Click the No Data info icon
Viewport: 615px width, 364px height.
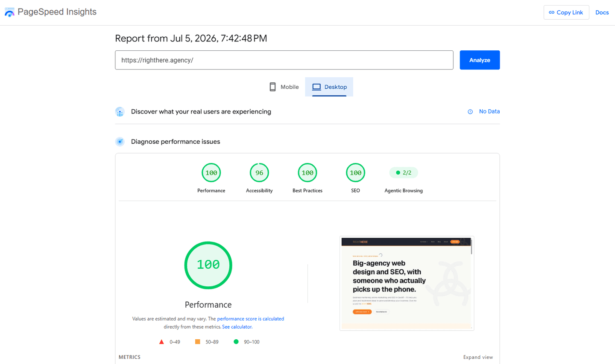click(x=470, y=112)
